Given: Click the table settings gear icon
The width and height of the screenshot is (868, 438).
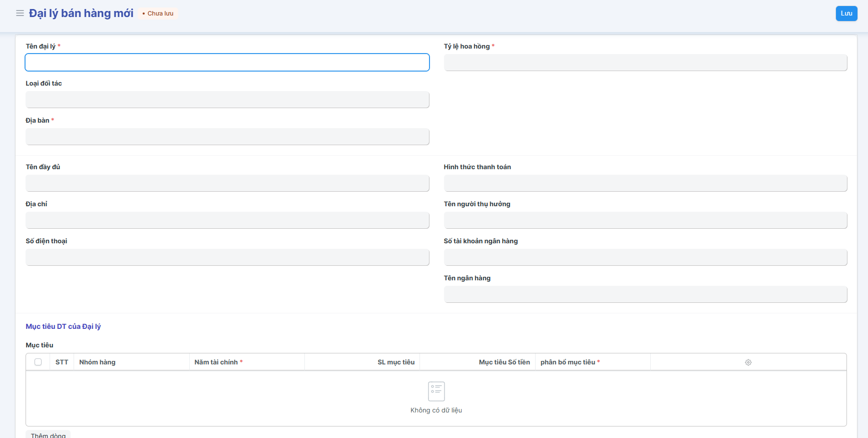Looking at the screenshot, I should pyautogui.click(x=748, y=362).
